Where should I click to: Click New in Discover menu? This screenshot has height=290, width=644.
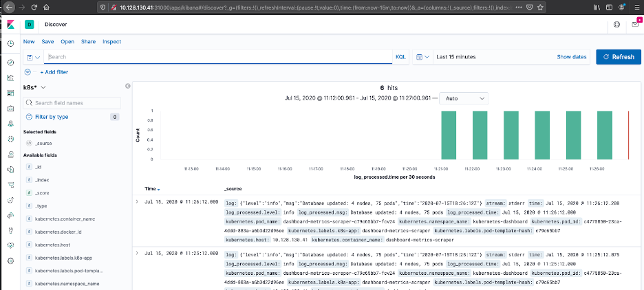29,41
